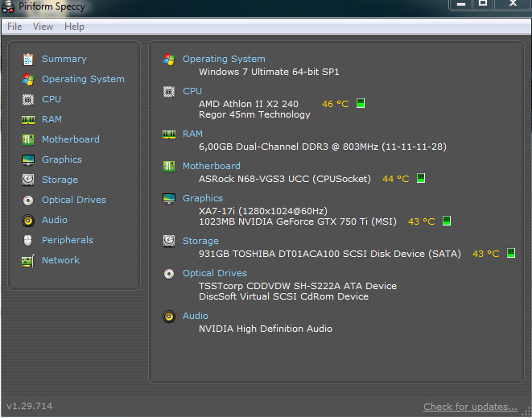This screenshot has height=418, width=532.
Task: Click the Windows flag icon beside sidebar Operating System
Action: tap(28, 80)
